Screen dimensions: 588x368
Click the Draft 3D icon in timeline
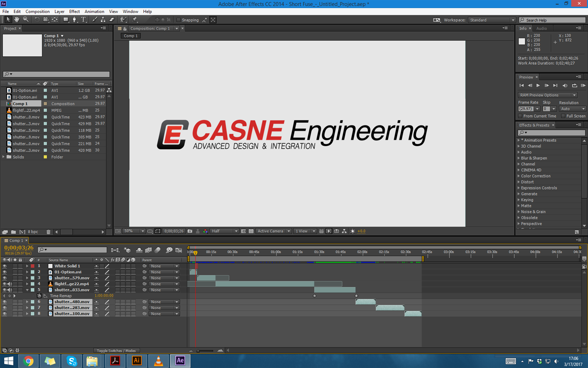click(127, 250)
